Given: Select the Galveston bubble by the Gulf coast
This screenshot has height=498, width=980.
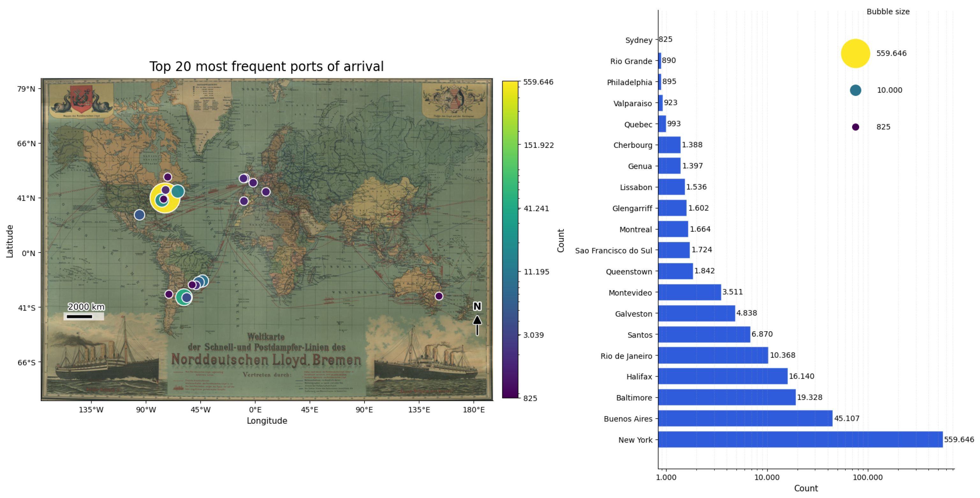Looking at the screenshot, I should (x=140, y=215).
